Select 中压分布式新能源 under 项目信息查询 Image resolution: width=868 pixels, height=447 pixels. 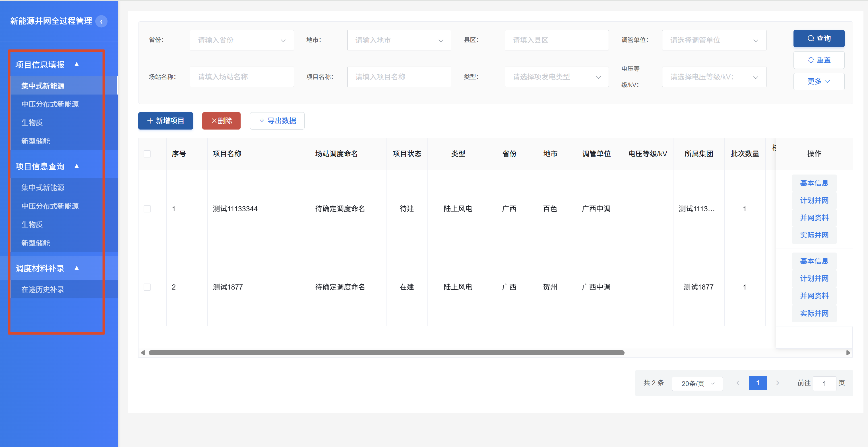click(64, 206)
